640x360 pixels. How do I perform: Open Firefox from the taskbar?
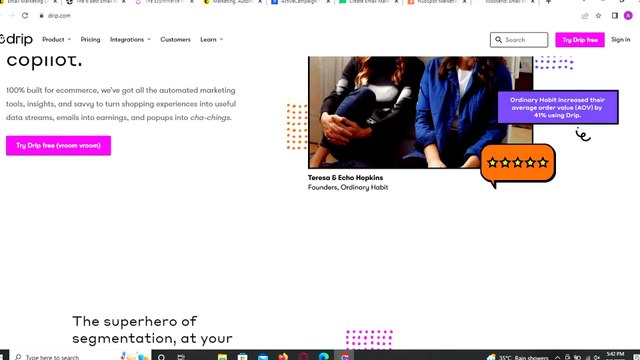283,357
